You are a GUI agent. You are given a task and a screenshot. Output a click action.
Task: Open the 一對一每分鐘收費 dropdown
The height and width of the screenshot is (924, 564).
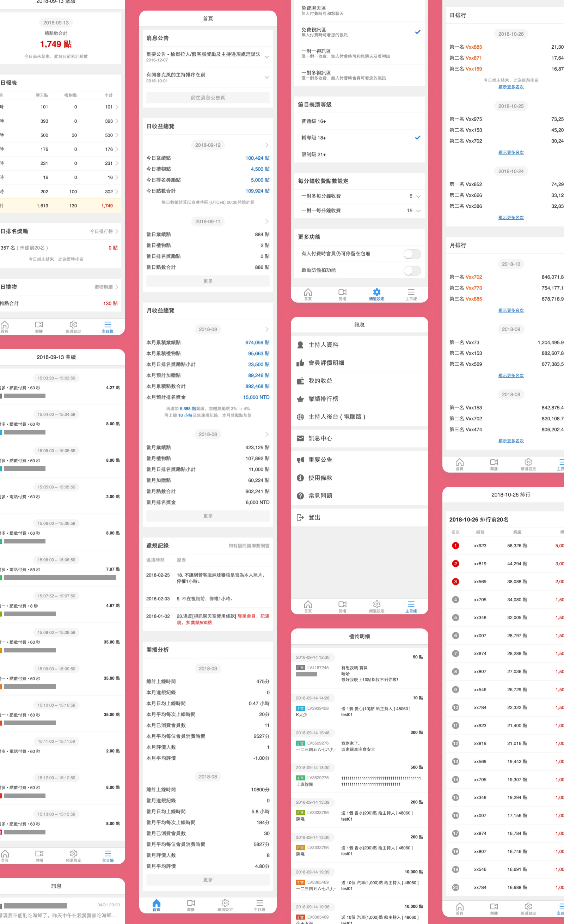pos(418,211)
